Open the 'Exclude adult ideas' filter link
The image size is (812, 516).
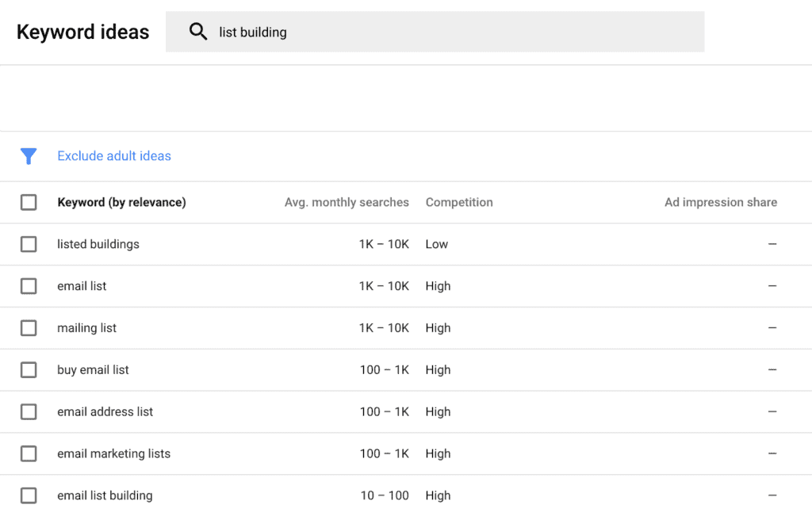[114, 156]
